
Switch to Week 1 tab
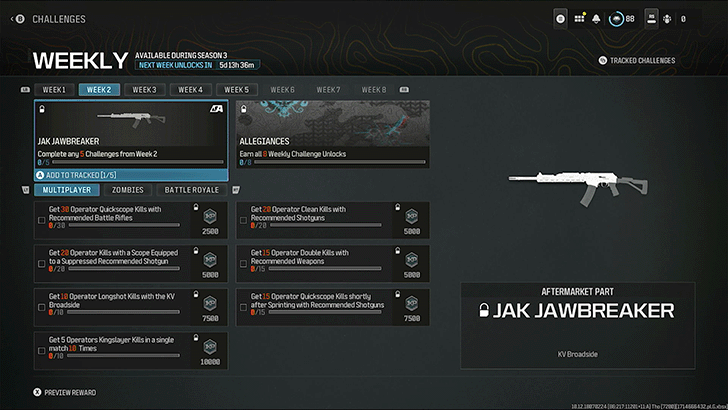pos(54,90)
